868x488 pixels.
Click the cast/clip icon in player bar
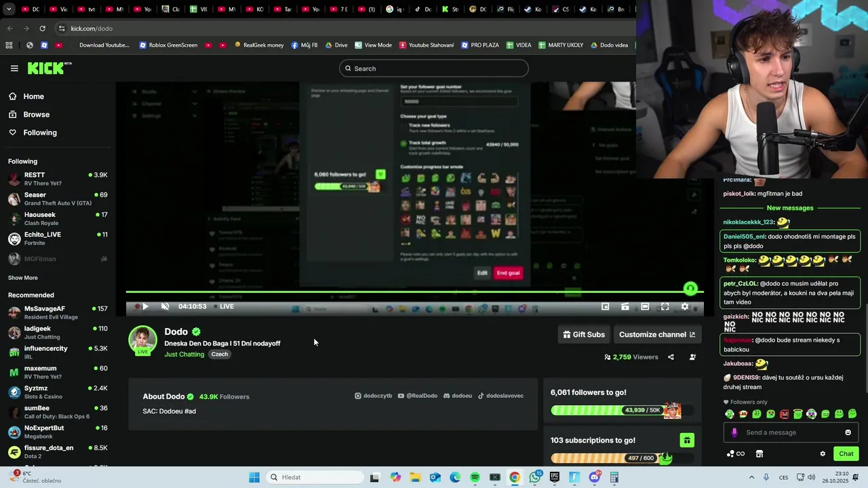[625, 306]
